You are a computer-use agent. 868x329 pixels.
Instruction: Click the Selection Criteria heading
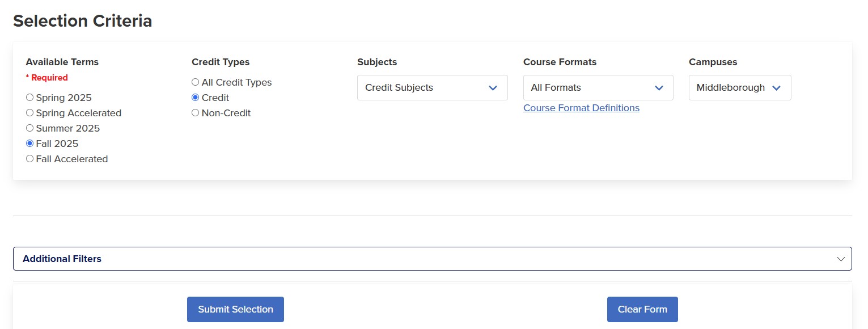point(83,21)
